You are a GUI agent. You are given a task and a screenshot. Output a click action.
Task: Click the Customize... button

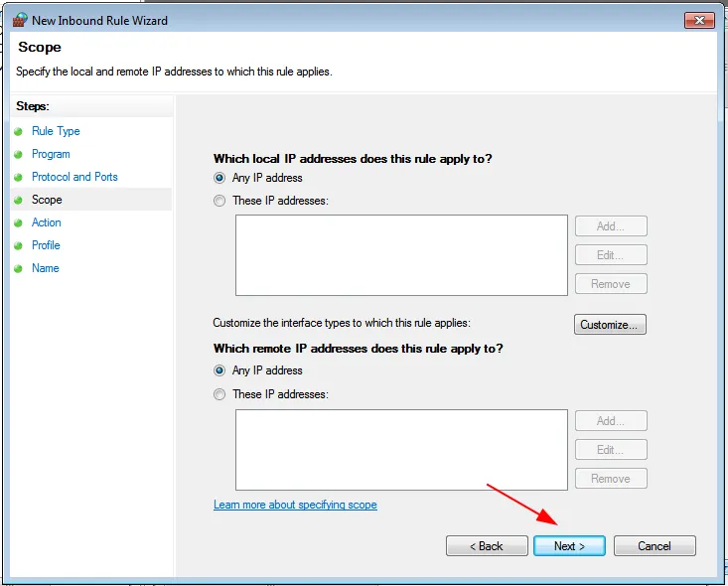click(x=610, y=324)
